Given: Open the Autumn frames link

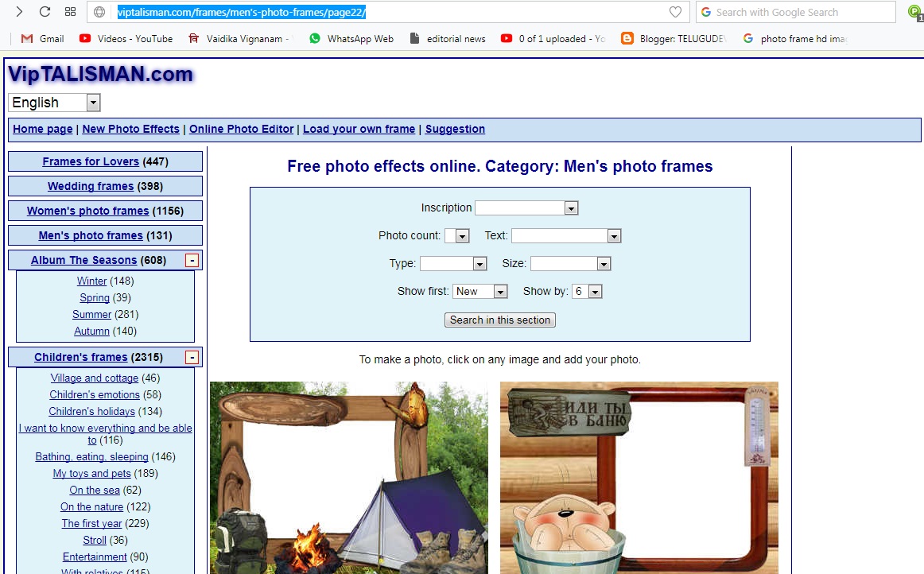Looking at the screenshot, I should (x=92, y=332).
